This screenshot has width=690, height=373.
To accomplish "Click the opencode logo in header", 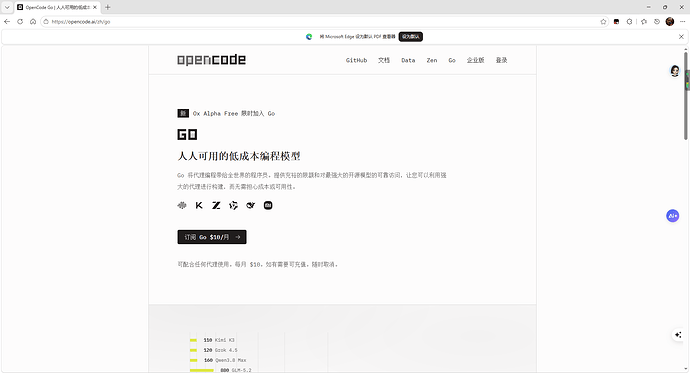I will (x=211, y=60).
